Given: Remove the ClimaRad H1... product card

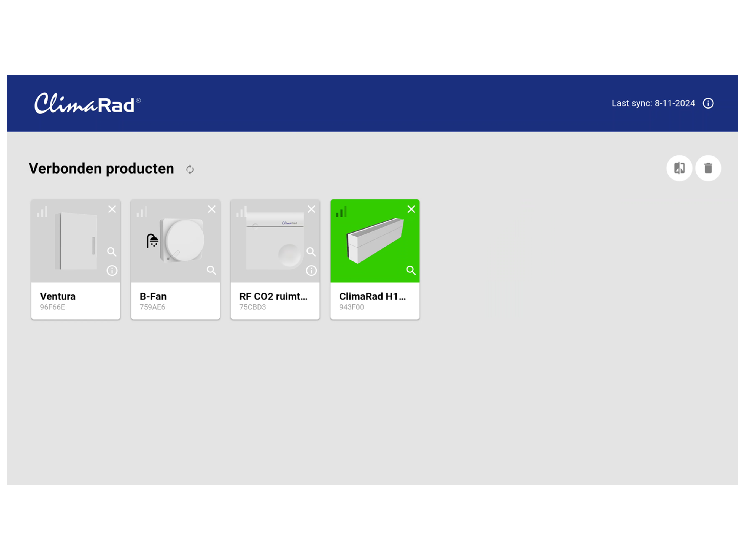Looking at the screenshot, I should 411,209.
